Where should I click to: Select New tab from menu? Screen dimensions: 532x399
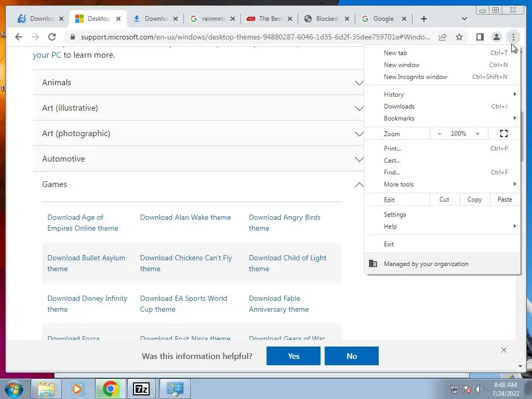(442, 53)
